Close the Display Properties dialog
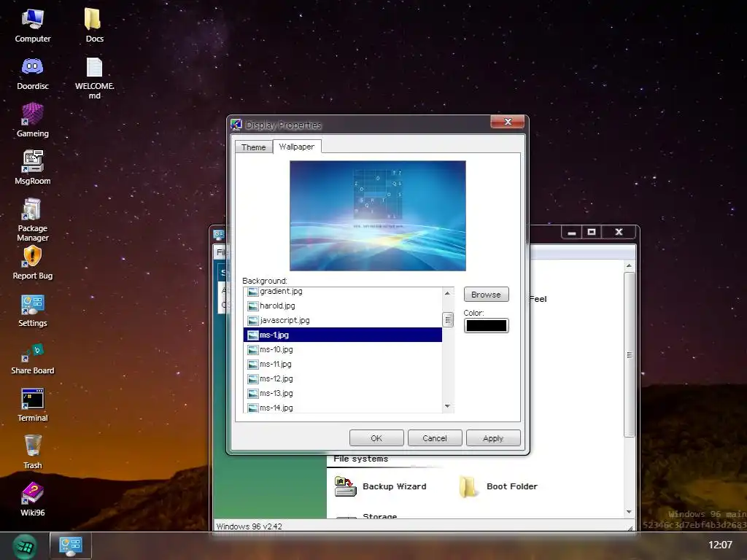The width and height of the screenshot is (747, 560). pyautogui.click(x=508, y=122)
